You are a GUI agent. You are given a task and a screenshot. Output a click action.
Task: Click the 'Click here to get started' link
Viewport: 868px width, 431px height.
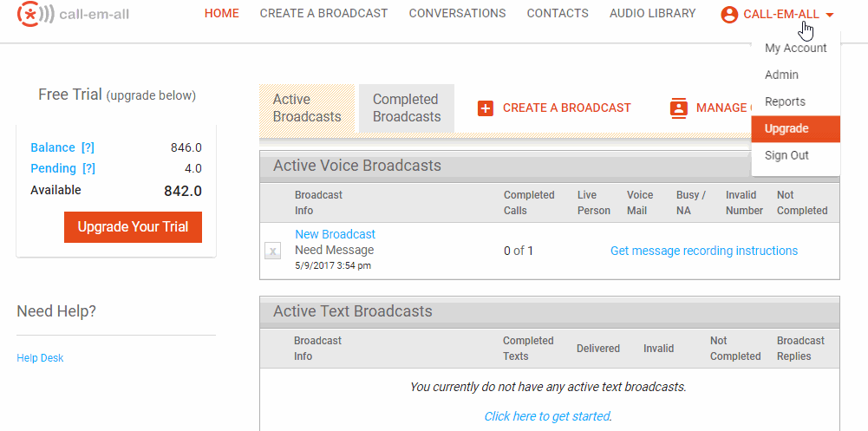coord(547,416)
